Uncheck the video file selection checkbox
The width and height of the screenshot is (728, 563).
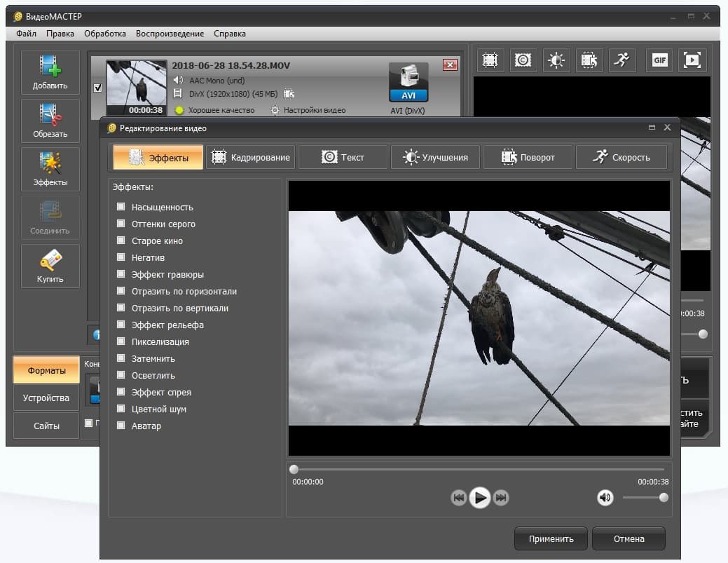(x=97, y=88)
